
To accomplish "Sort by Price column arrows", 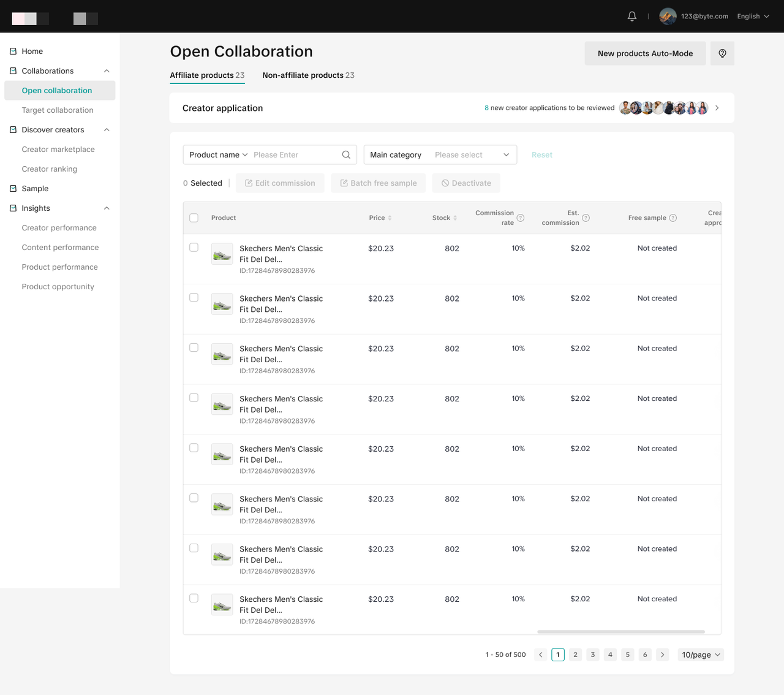I will (x=390, y=218).
